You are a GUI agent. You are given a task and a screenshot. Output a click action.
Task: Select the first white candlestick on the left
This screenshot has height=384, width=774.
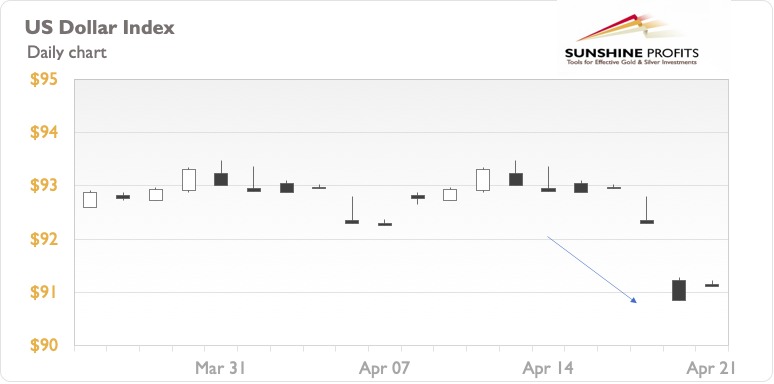click(x=90, y=199)
